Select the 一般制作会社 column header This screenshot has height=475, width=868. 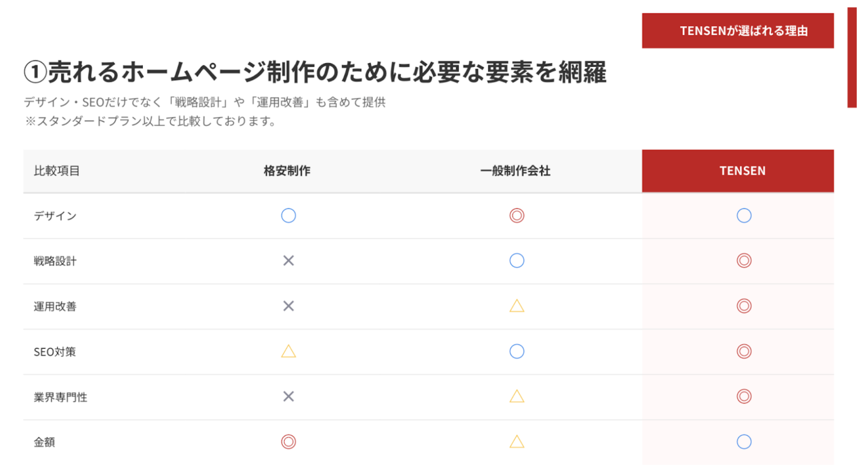point(515,171)
